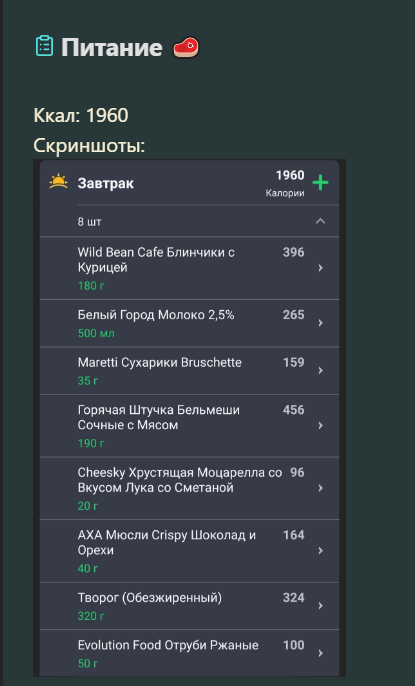Click the meat emoji icon after Питание
This screenshot has height=686, width=415.
[186, 47]
